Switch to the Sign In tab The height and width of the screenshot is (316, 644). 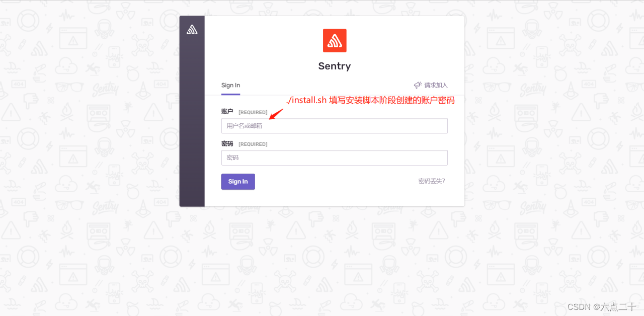(x=230, y=86)
